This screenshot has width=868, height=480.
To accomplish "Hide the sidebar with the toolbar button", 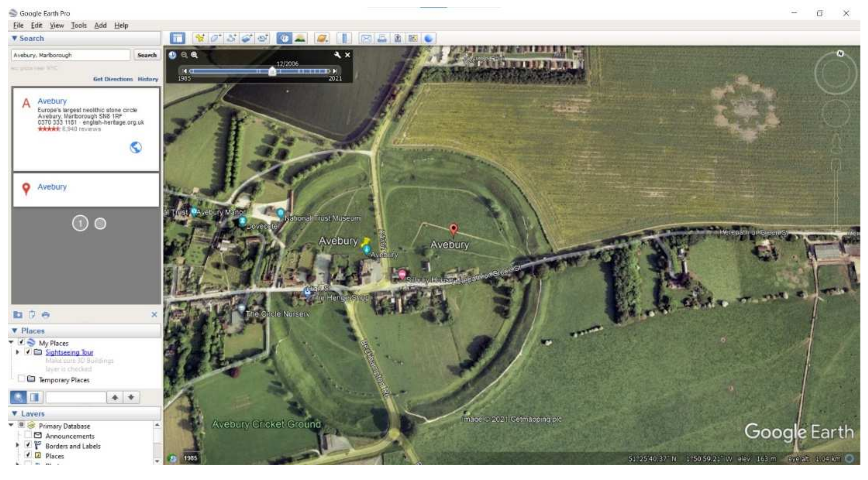I will pyautogui.click(x=177, y=38).
